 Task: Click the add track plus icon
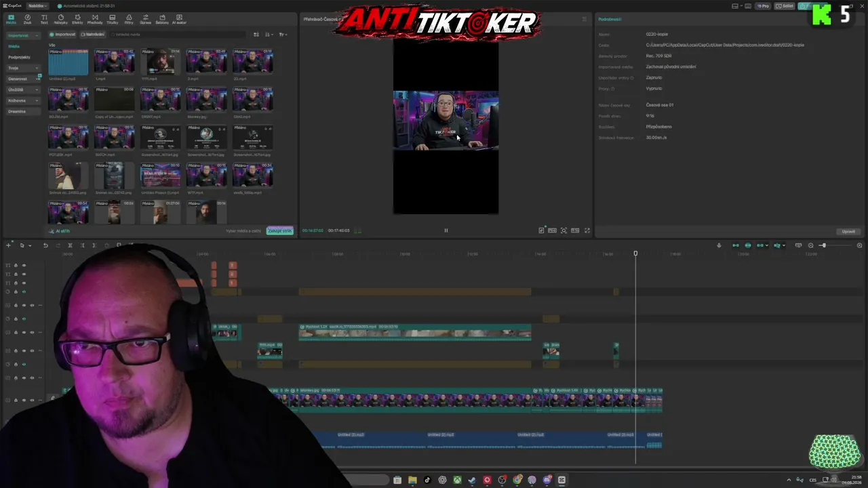9,245
